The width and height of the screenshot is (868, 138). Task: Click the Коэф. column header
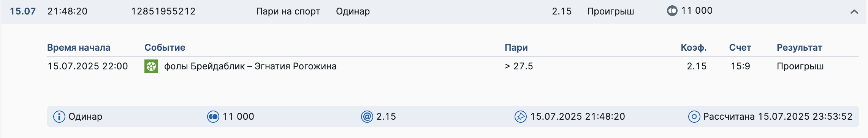point(694,48)
